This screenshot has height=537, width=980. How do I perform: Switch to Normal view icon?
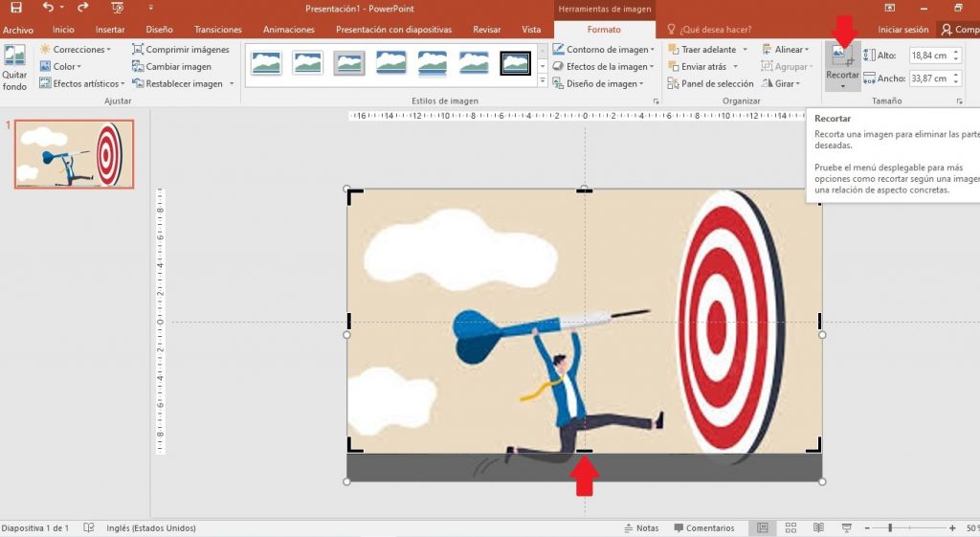(763, 528)
